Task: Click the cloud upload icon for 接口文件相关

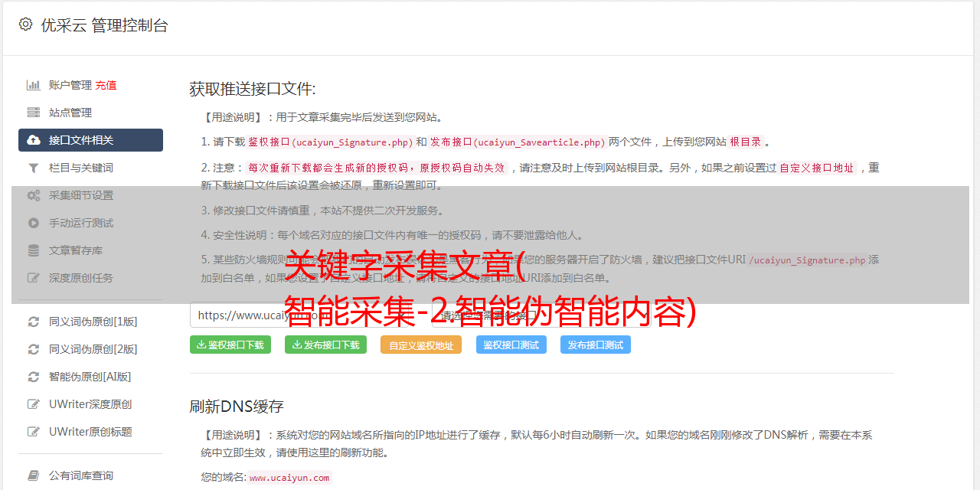Action: 34,140
